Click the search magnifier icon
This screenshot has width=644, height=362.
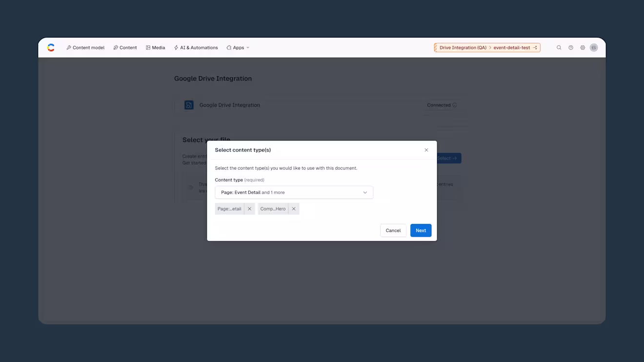click(559, 48)
